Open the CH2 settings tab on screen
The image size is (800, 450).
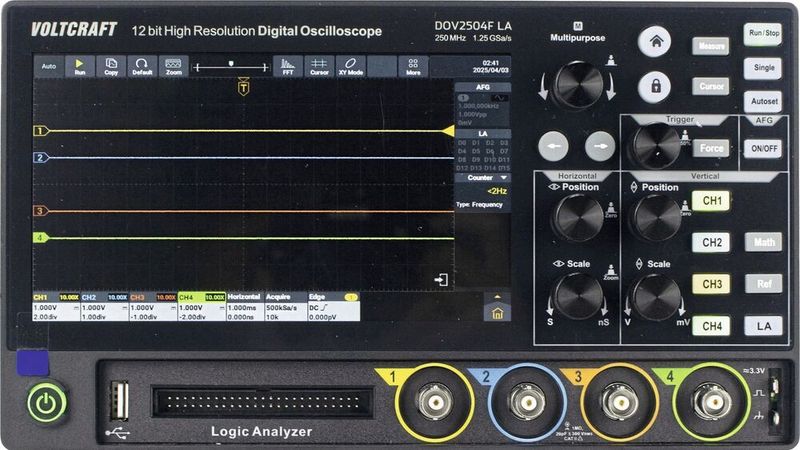pyautogui.click(x=105, y=307)
